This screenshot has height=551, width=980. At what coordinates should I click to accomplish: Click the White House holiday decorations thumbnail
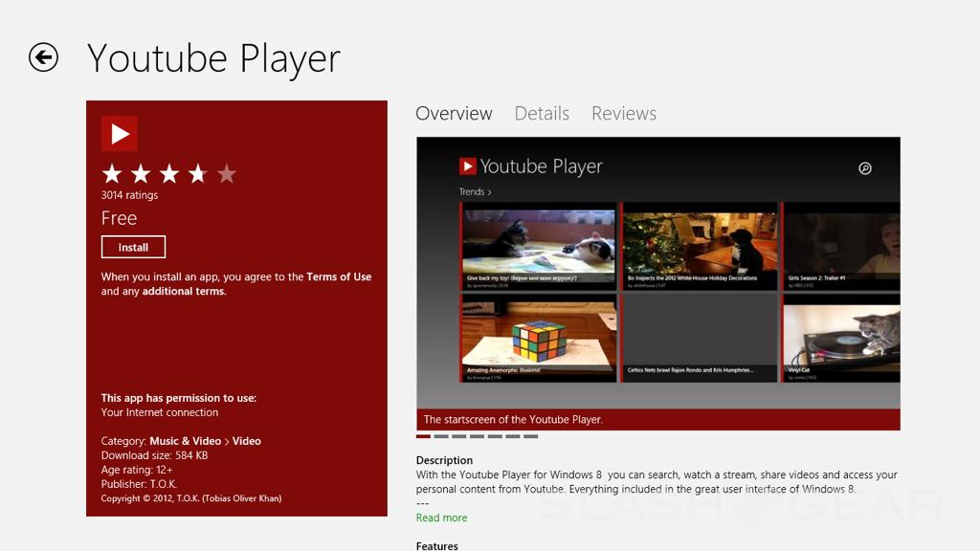(x=700, y=245)
